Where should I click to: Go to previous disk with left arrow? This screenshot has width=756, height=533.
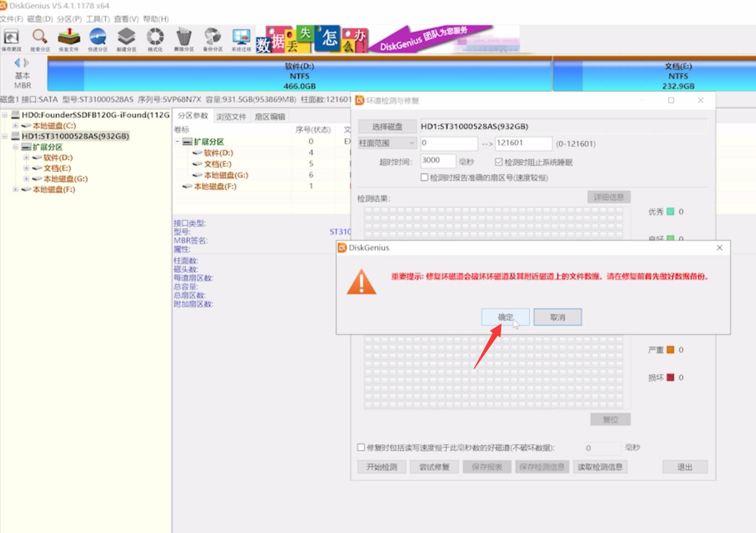tap(17, 63)
